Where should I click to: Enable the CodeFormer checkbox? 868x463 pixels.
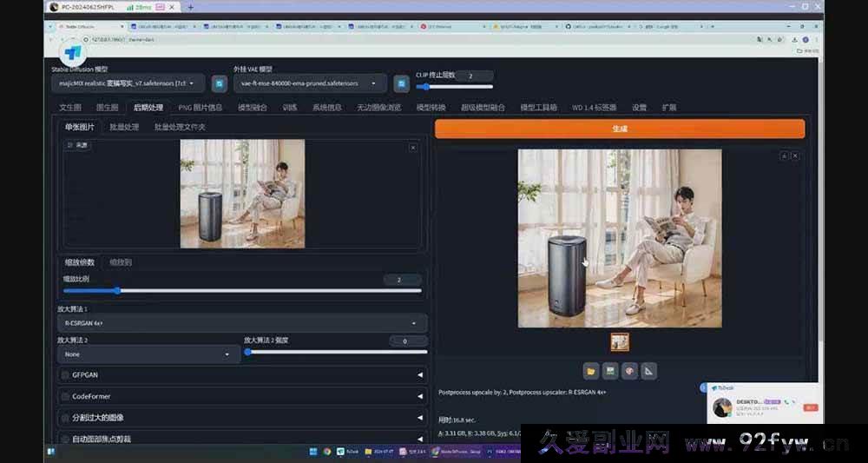pos(65,396)
